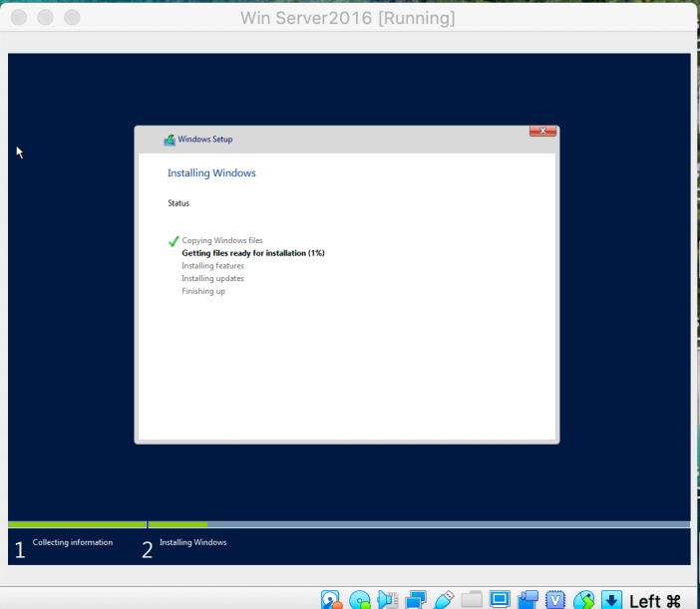Click 'Copying Windows files' status line
Viewport: 700px width, 609px height.
222,240
